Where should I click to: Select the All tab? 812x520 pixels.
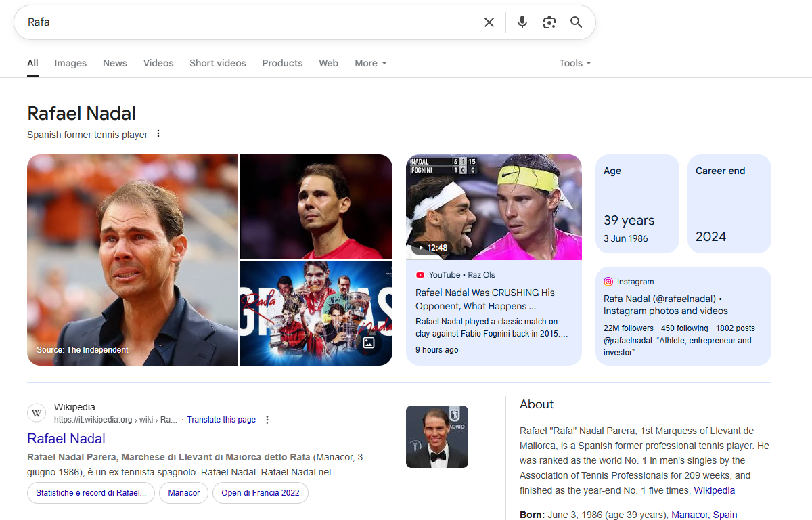click(x=32, y=63)
